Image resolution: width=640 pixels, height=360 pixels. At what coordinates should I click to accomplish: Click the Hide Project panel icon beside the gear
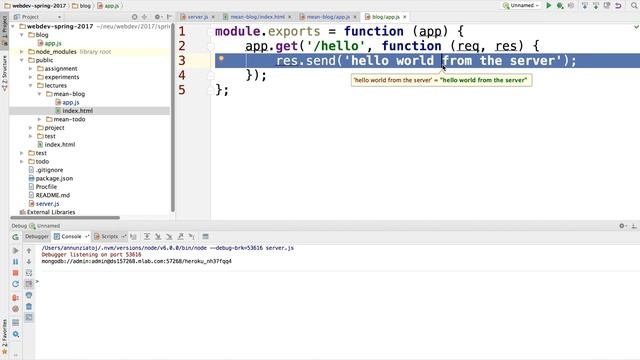point(169,17)
